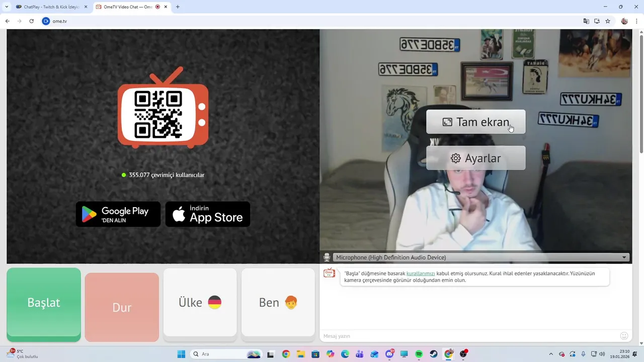Close the ChatPlay tab

86,7
